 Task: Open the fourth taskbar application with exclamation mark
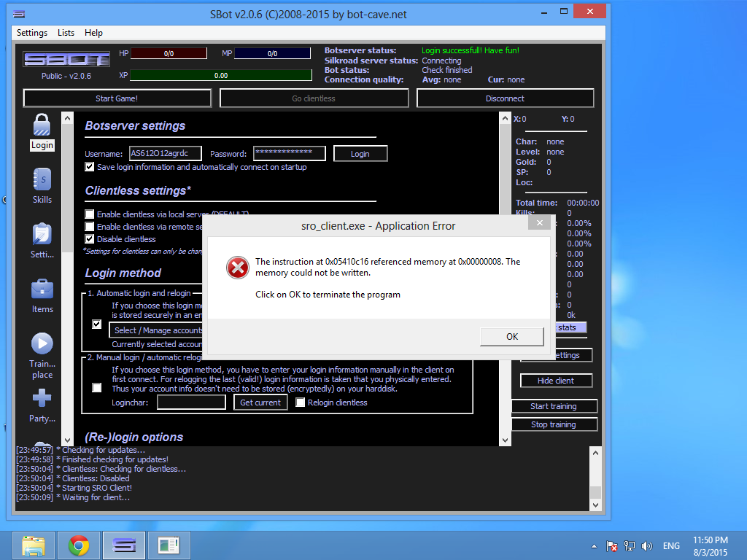(x=169, y=545)
